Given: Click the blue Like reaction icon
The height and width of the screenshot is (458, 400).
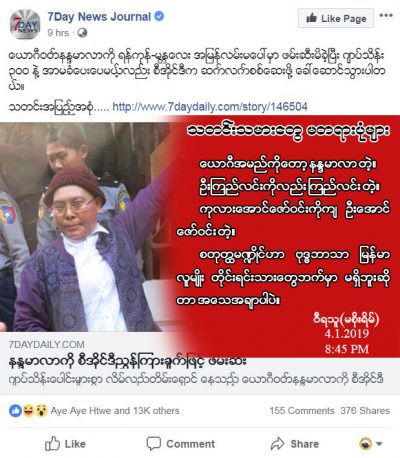Looking at the screenshot, I should click(15, 411).
